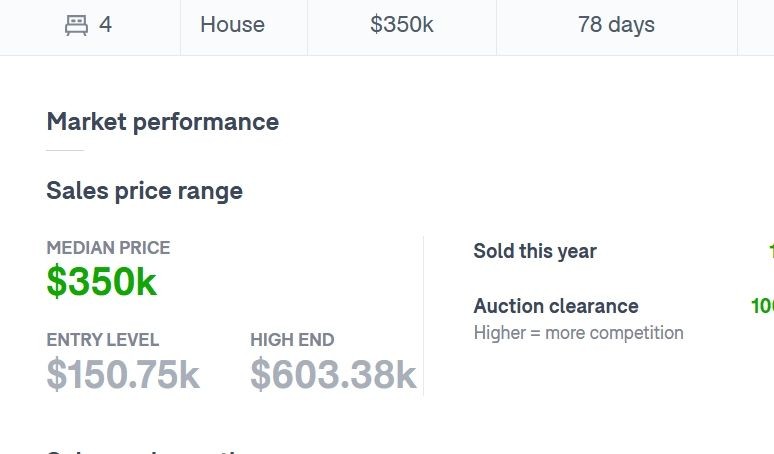Click the $350k cell in the top row
Screen dimensions: 774x454
402,25
